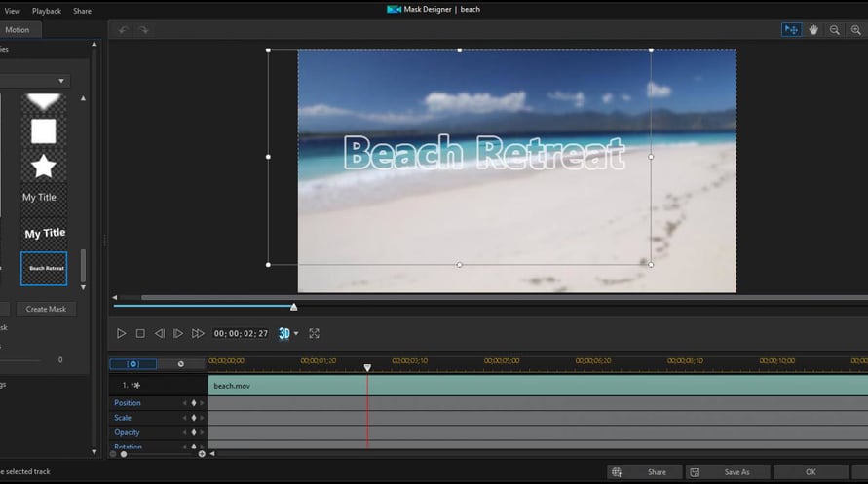Viewport: 868px width, 484px height.
Task: Click the mask list scroll down arrow
Action: tap(83, 287)
